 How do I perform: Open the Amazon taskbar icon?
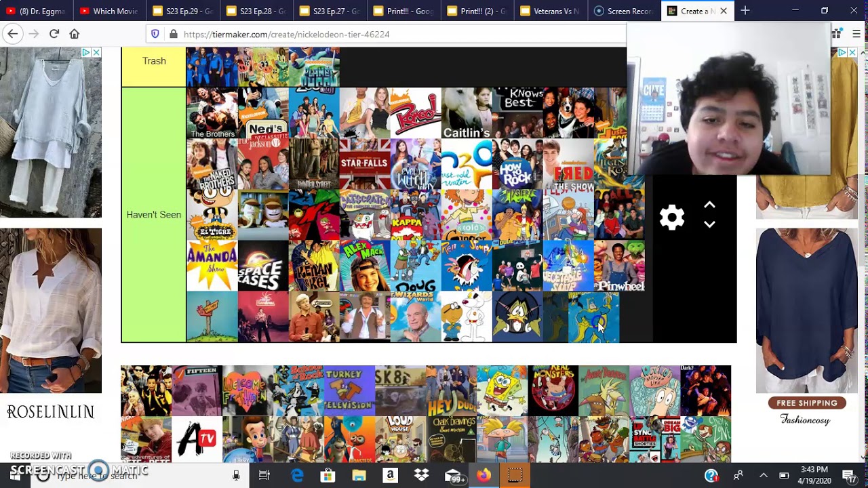[x=390, y=476]
